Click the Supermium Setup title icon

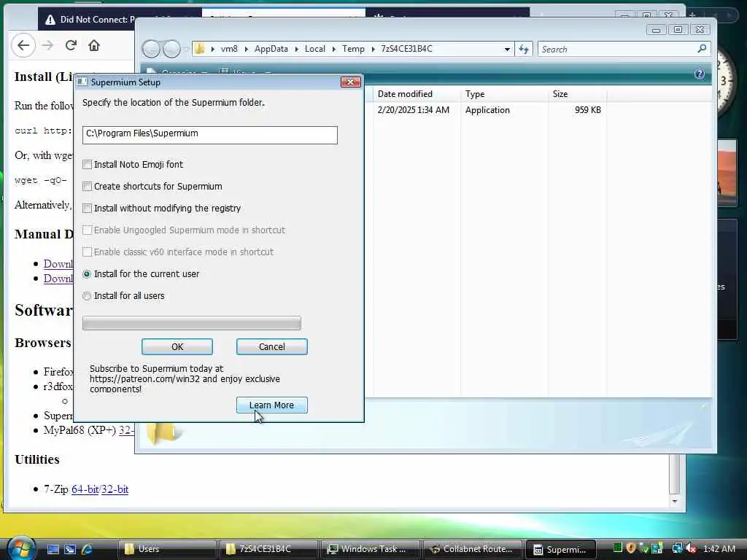click(x=82, y=82)
